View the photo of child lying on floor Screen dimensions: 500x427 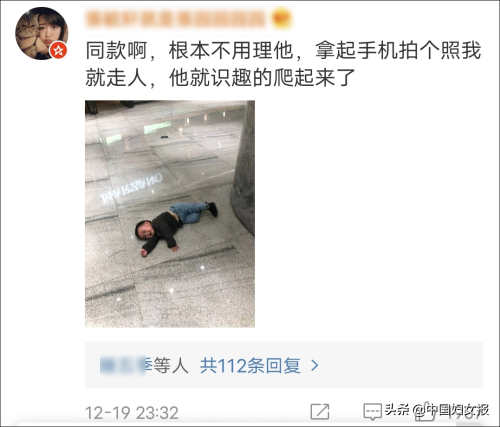170,214
